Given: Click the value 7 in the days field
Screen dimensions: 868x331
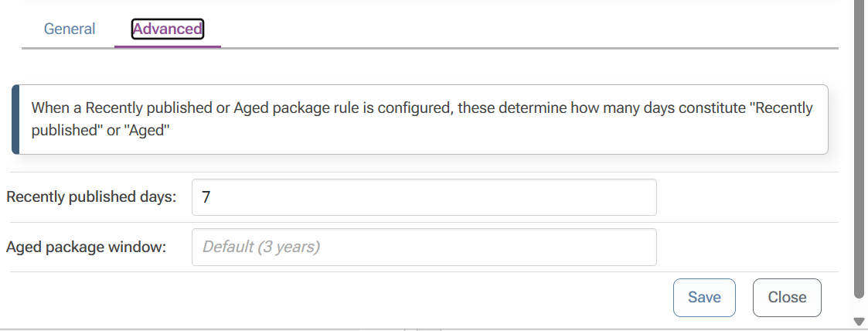Looking at the screenshot, I should point(206,197).
